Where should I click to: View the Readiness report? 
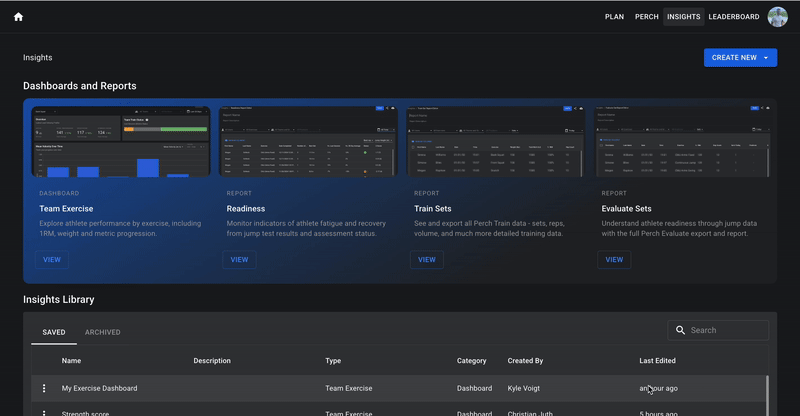pyautogui.click(x=239, y=260)
